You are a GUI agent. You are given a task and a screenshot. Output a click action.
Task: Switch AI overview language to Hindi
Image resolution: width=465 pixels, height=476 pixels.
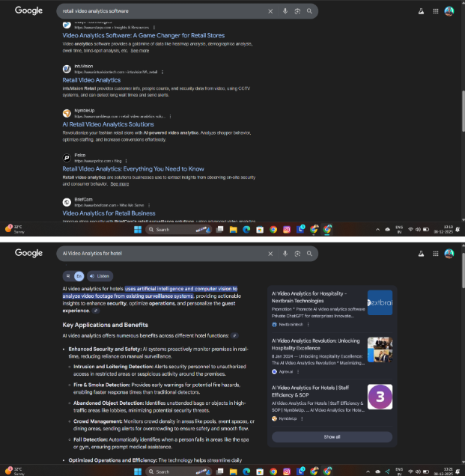pyautogui.click(x=68, y=276)
